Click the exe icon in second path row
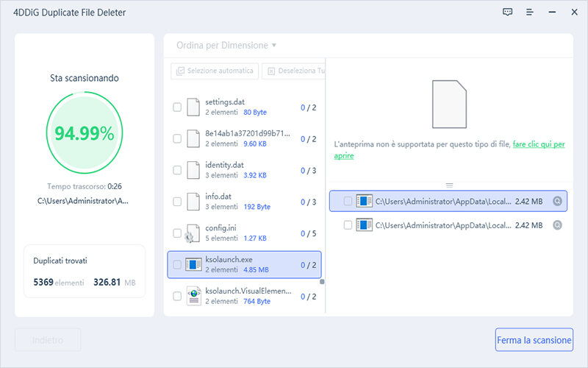Screen dimensions: 588x368 point(364,225)
